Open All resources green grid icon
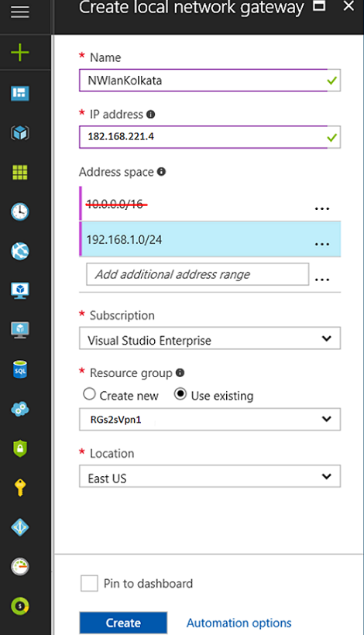This screenshot has height=635, width=364. [20, 172]
